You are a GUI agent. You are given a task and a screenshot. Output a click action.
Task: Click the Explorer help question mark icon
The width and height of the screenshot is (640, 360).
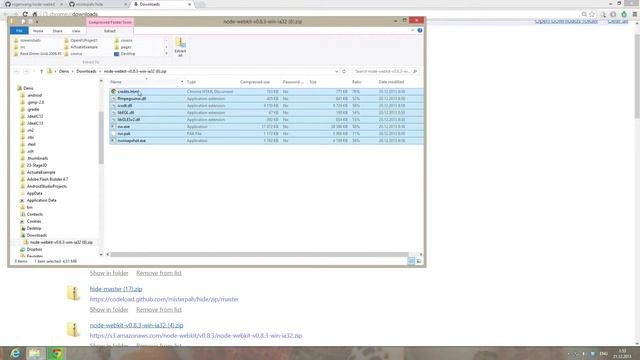420,31
